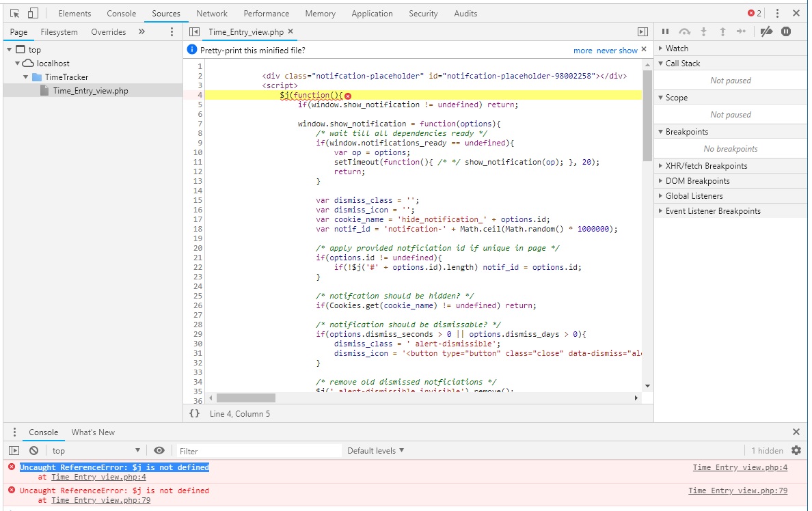812x511 pixels.
Task: Open the Security panel
Action: click(x=423, y=14)
